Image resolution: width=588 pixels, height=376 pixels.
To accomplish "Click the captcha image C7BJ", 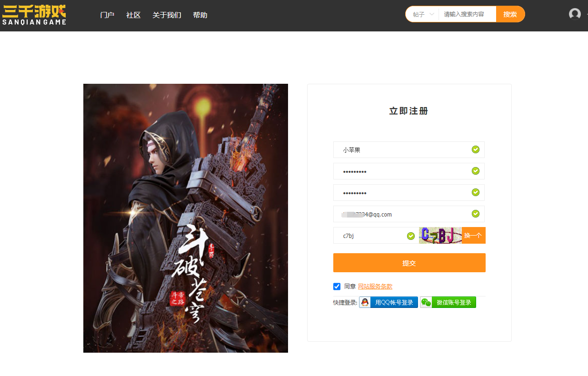I will coord(440,235).
